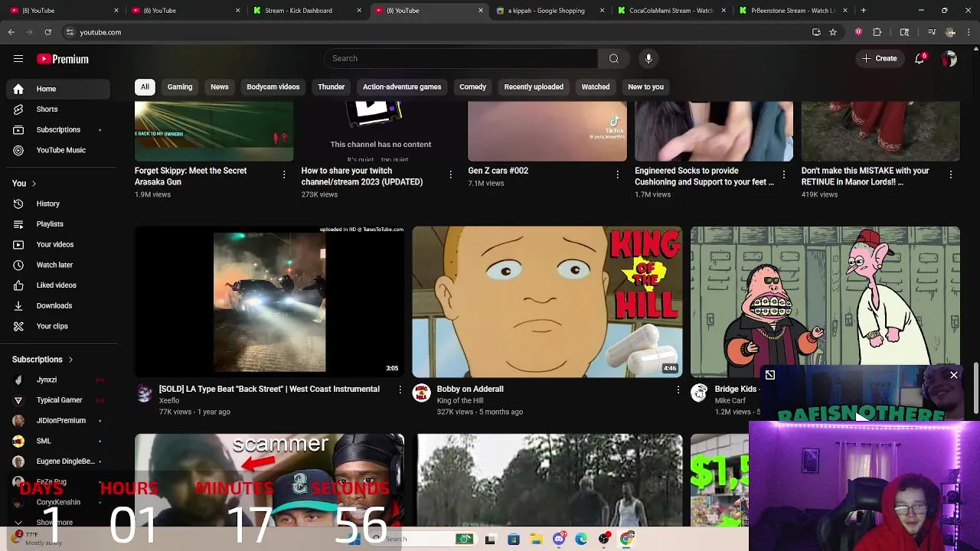
Task: Select the Comedy filter chip
Action: point(472,87)
